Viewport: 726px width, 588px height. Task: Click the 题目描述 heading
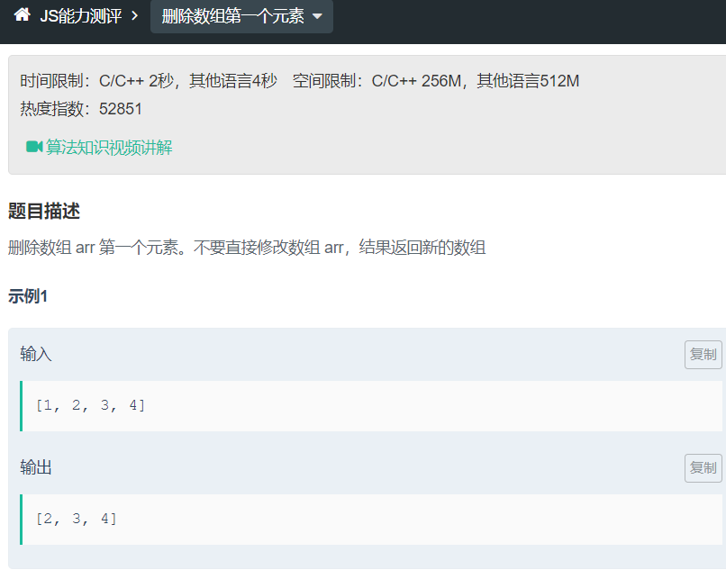pos(44,211)
